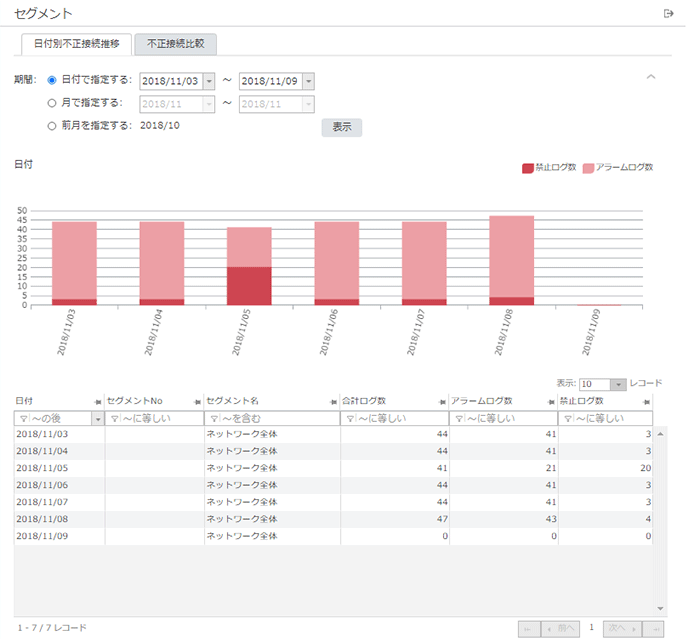Click the export icon at top right
This screenshot has height=640, width=687.
(x=668, y=13)
